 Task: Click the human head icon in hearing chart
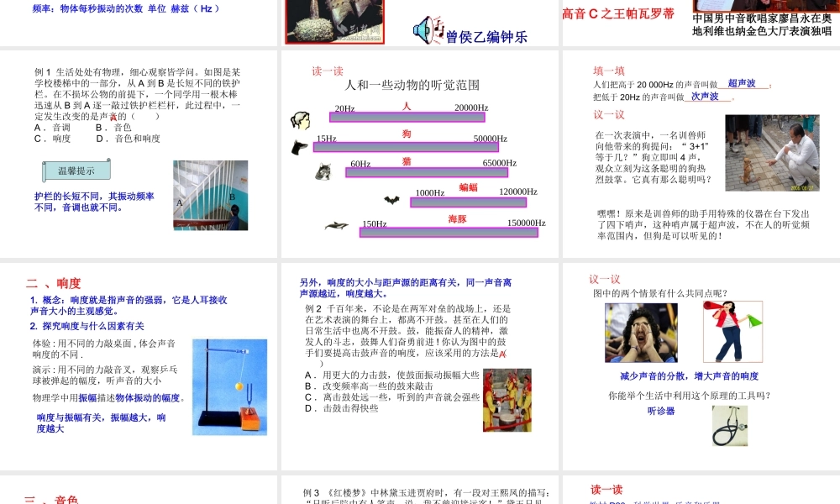tap(301, 120)
